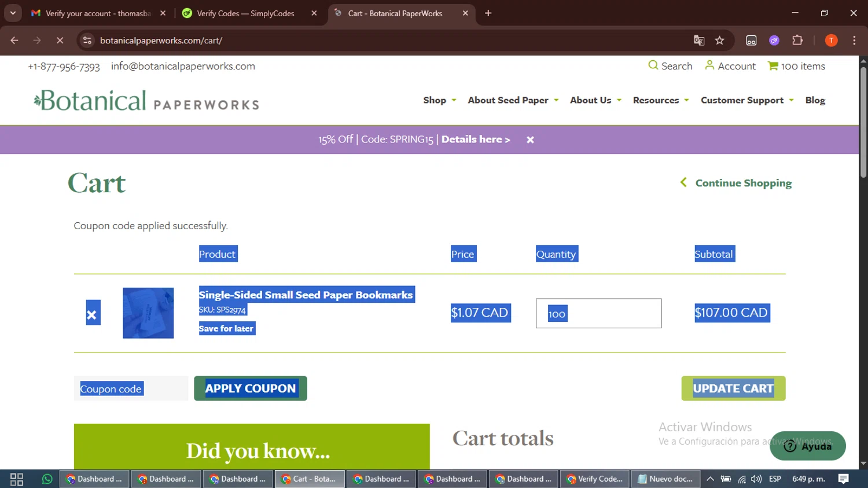Viewport: 868px width, 488px height.
Task: Go back to the previous page
Action: [x=14, y=41]
